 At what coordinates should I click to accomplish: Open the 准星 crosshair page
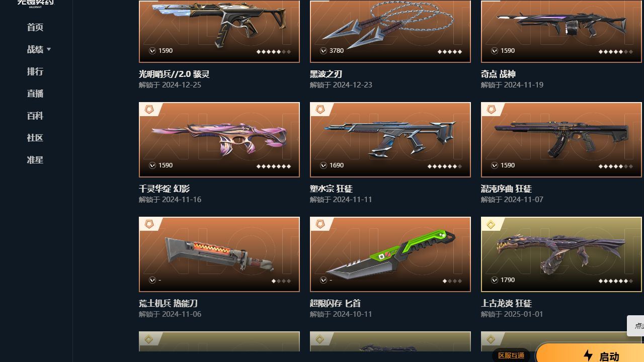pyautogui.click(x=35, y=160)
